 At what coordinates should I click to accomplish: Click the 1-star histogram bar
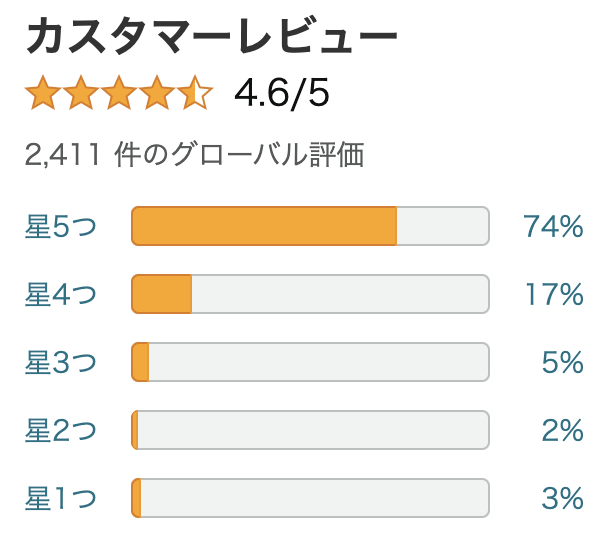pos(310,498)
